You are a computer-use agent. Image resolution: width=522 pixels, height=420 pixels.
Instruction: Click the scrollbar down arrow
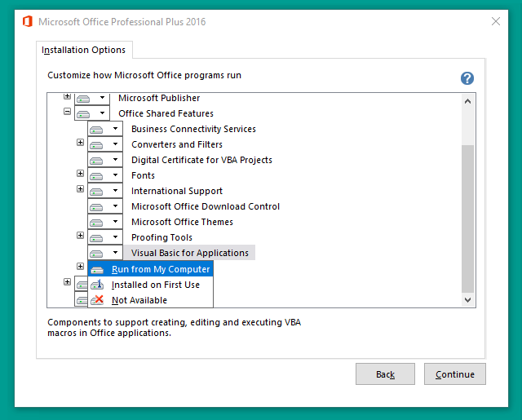coord(467,300)
